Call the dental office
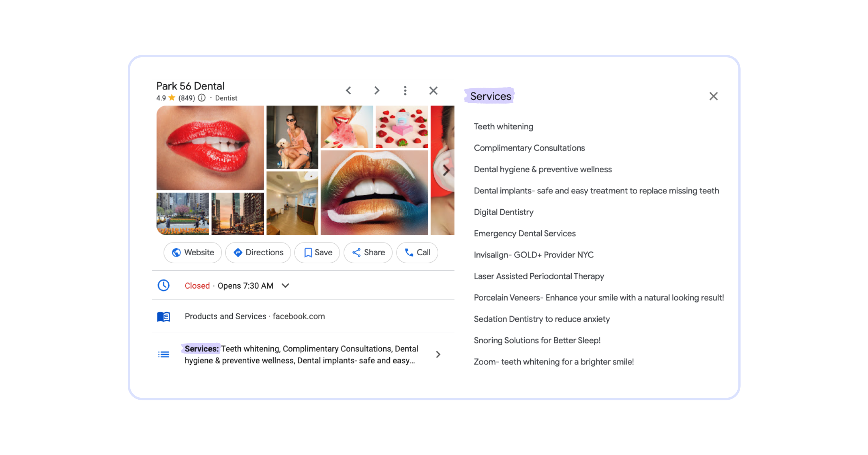 (x=417, y=252)
